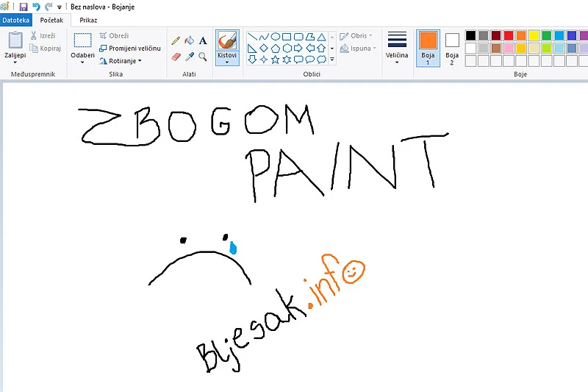Expand the Zalijepi dropdown arrow

pyautogui.click(x=15, y=63)
